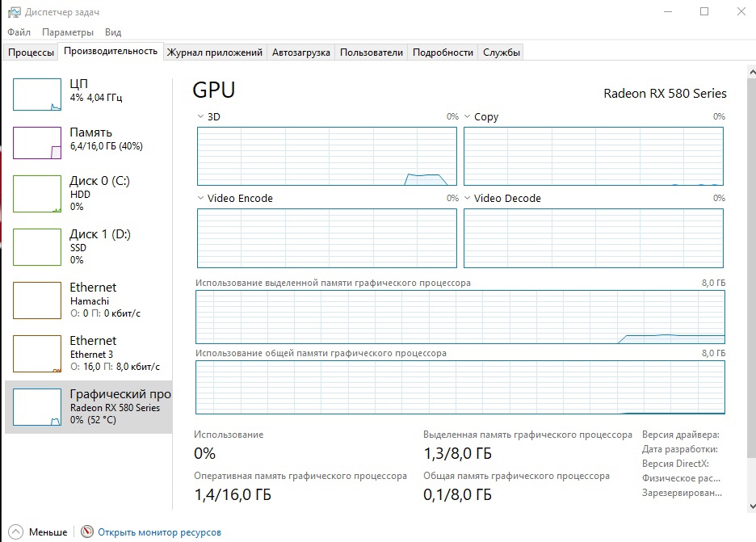Switch to the Автозагрузка tab
Image resolution: width=756 pixels, height=542 pixels.
click(301, 53)
